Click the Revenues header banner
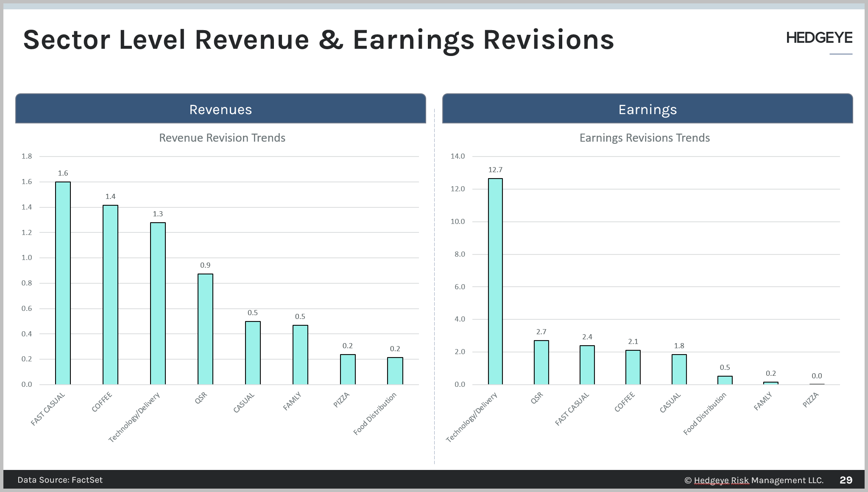 (x=220, y=109)
